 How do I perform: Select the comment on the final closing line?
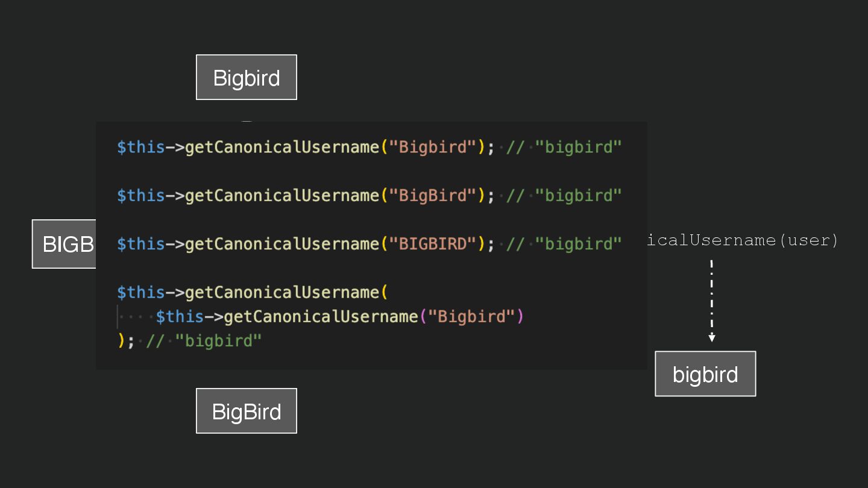pos(204,340)
